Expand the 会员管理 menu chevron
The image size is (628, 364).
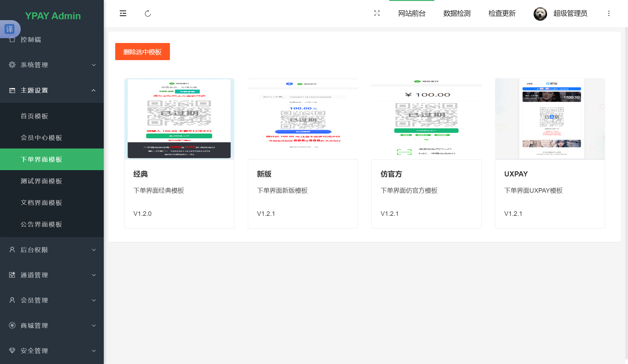click(x=94, y=300)
